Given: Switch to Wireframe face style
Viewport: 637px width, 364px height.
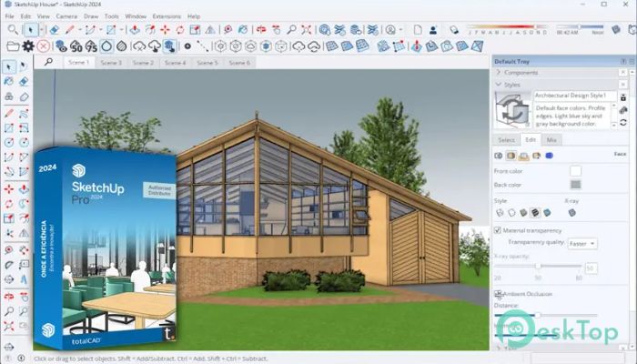Looking at the screenshot, I should pos(500,212).
